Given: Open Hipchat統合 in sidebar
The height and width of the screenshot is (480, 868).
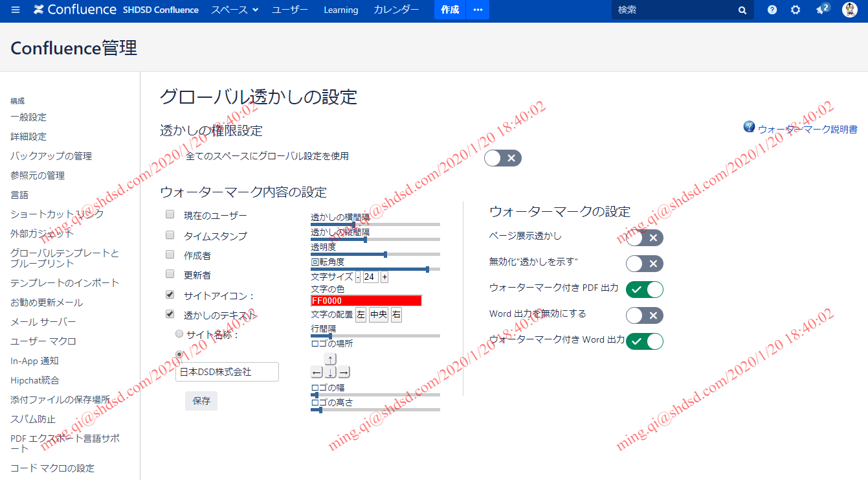Looking at the screenshot, I should pyautogui.click(x=34, y=380).
